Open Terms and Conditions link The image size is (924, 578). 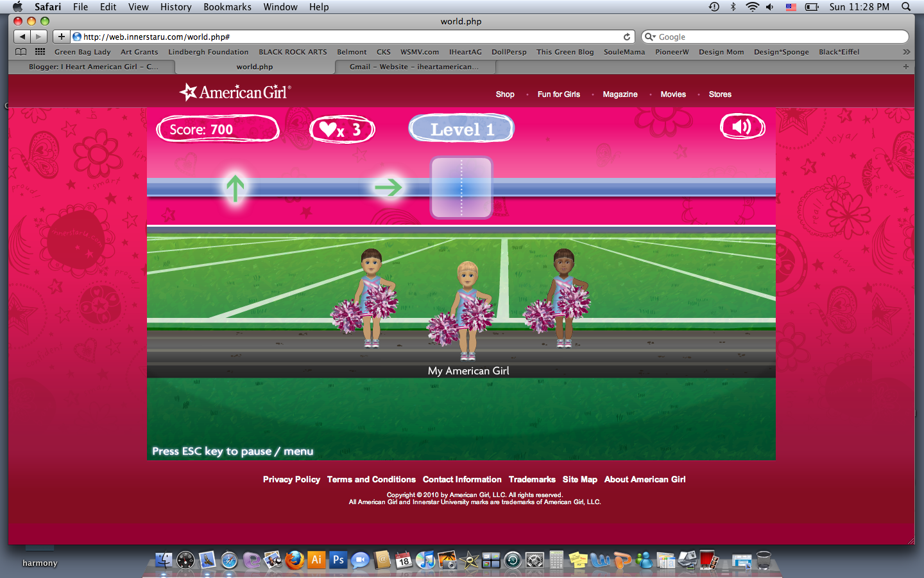tap(372, 480)
